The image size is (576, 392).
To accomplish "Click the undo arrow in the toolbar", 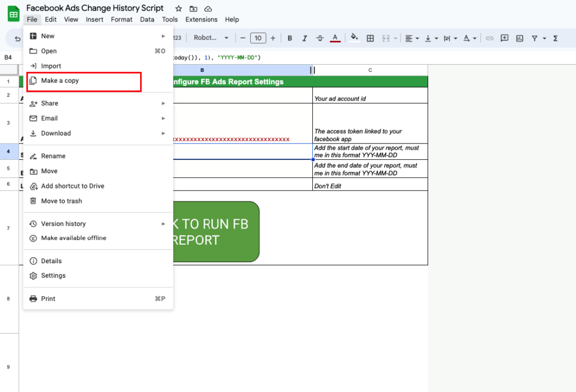I will [x=17, y=38].
